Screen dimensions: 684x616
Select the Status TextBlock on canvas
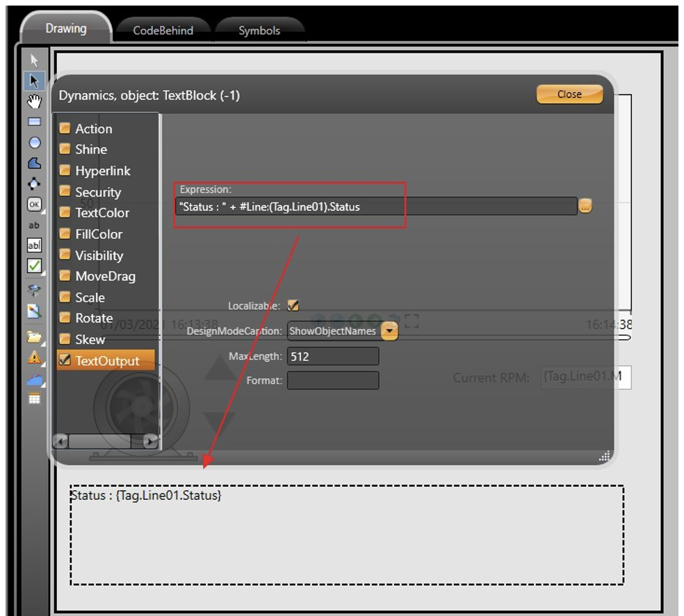pyautogui.click(x=347, y=535)
